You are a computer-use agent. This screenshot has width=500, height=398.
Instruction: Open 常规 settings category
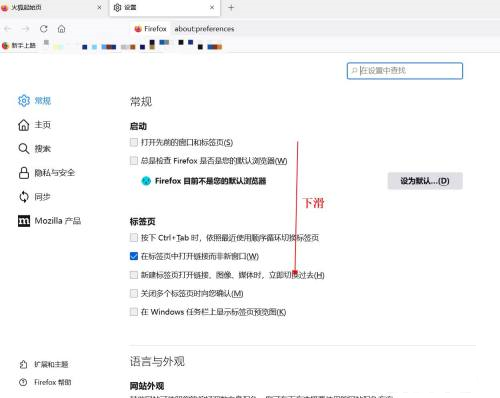[x=34, y=100]
